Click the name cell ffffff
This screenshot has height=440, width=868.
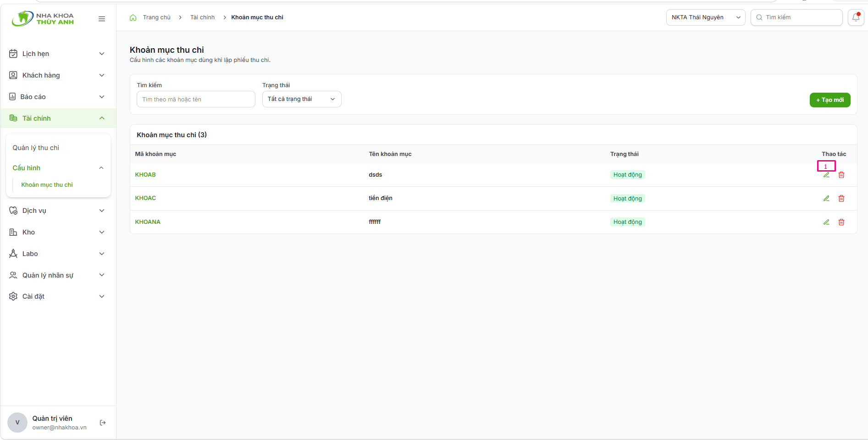pos(375,222)
